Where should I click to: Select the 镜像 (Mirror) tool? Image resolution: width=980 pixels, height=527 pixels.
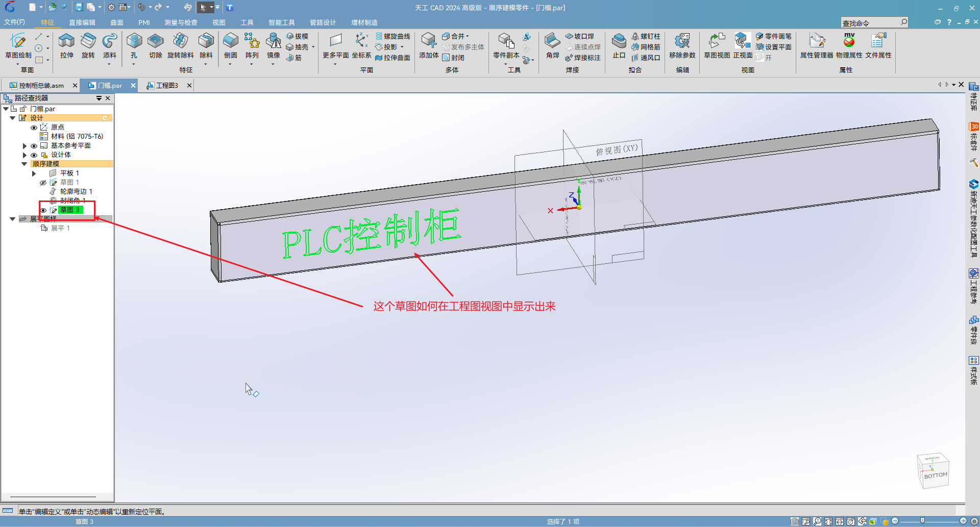(273, 45)
